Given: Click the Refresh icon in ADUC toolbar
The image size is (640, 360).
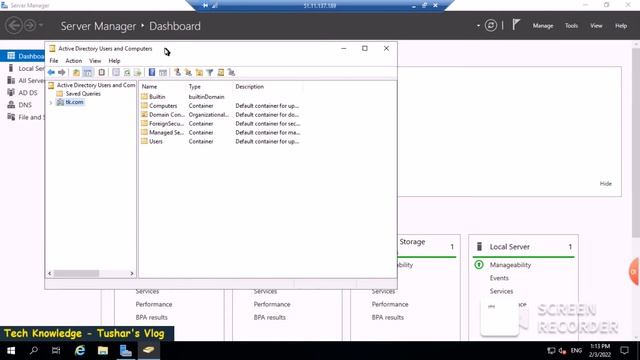Looking at the screenshot, I should (127, 73).
